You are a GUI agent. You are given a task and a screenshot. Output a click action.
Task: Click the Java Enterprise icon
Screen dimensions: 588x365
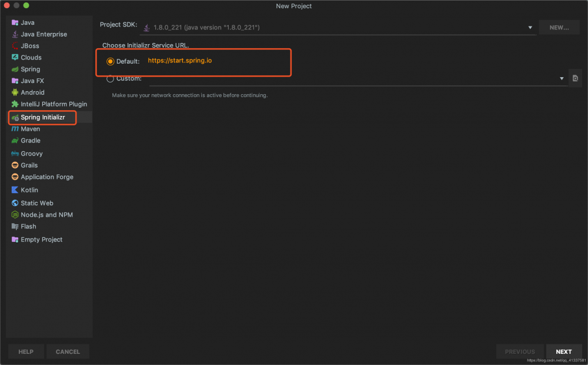click(x=15, y=34)
